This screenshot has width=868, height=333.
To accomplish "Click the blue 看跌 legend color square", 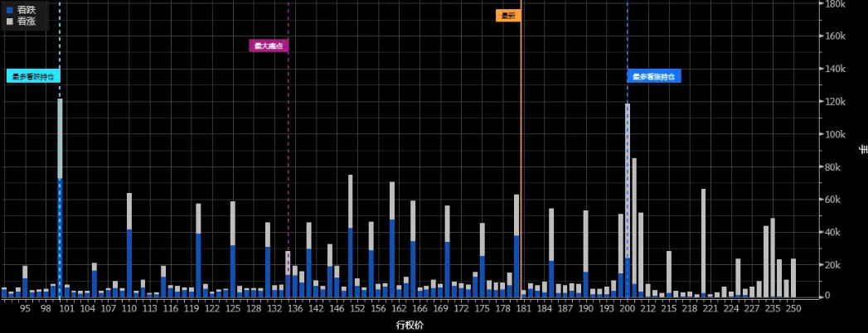I will click(x=9, y=9).
